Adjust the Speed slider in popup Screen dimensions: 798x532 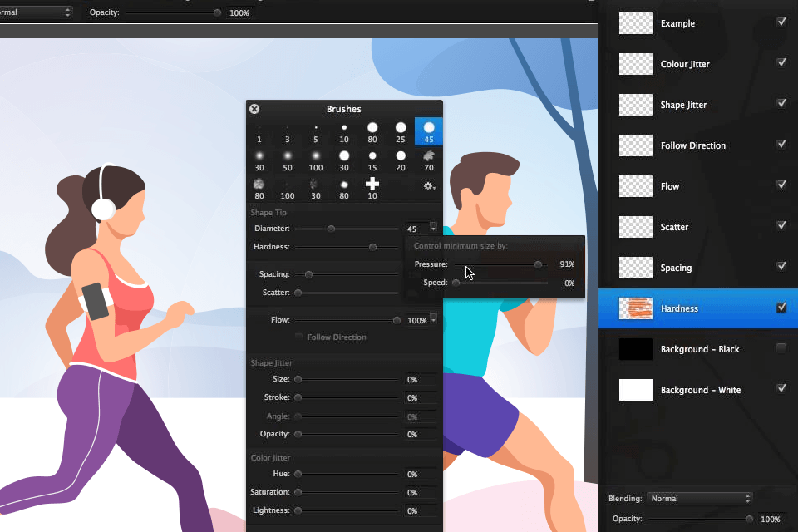(456, 283)
